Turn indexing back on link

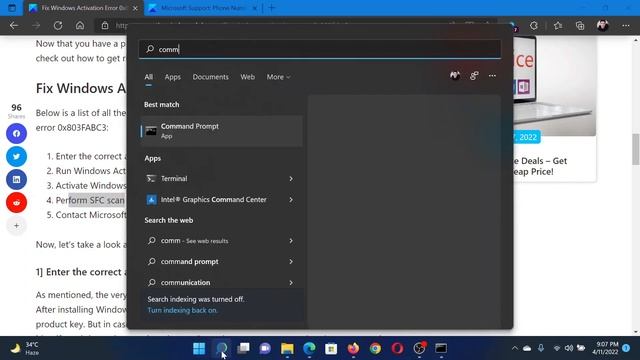tap(182, 310)
